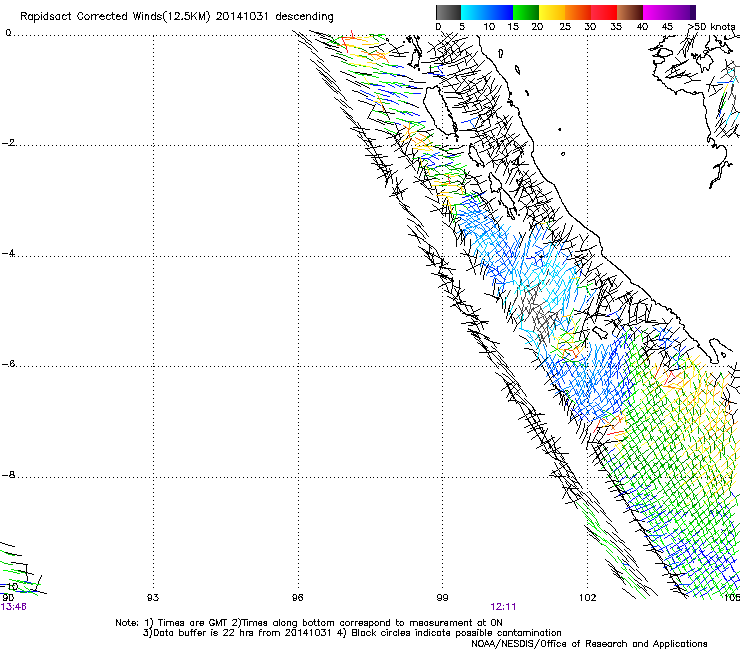Click the latitude label '-8'
The height and width of the screenshot is (650, 740).
(8, 475)
